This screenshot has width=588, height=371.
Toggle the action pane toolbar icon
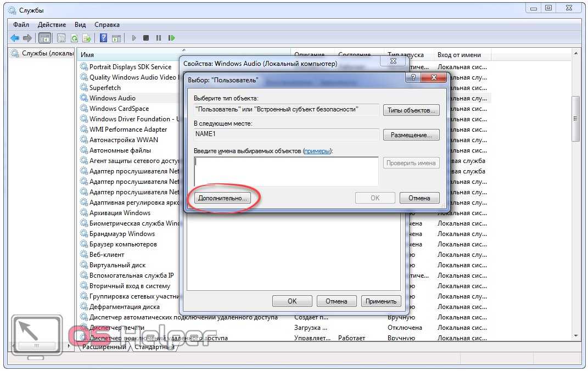coord(116,38)
